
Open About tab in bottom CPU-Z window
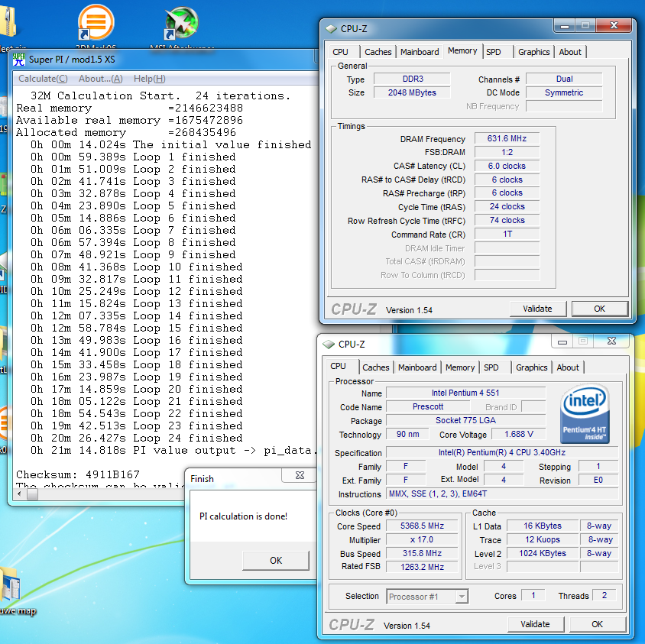[568, 367]
